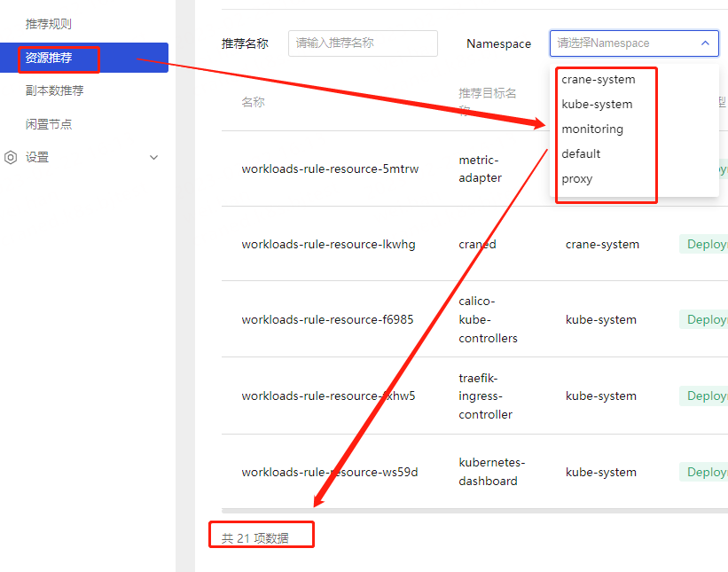Viewport: 728px width, 572px height.
Task: Choose kube-system from the Namespace list
Action: click(597, 104)
